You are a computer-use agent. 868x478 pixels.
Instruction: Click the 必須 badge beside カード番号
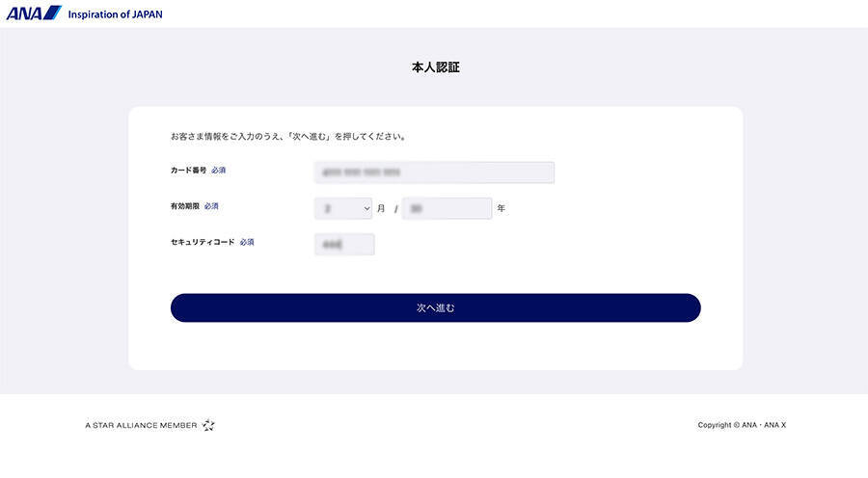coord(219,171)
